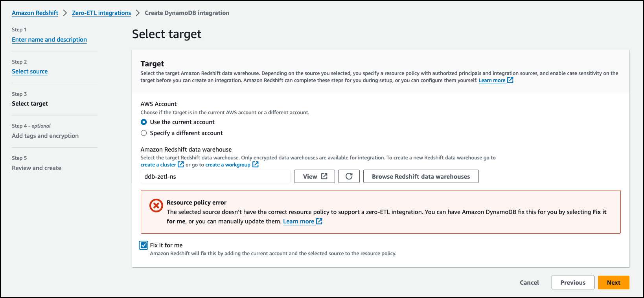Go to step 1 Enter name and description

click(49, 40)
